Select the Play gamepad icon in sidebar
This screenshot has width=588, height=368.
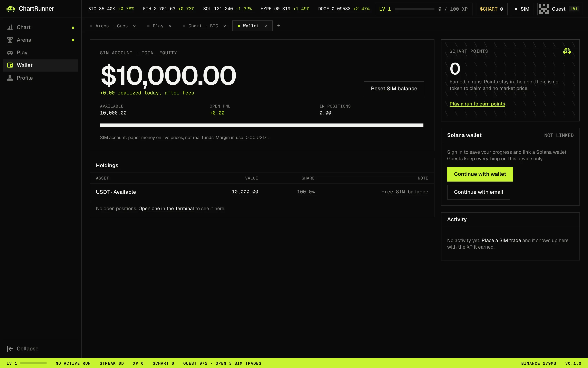click(10, 53)
